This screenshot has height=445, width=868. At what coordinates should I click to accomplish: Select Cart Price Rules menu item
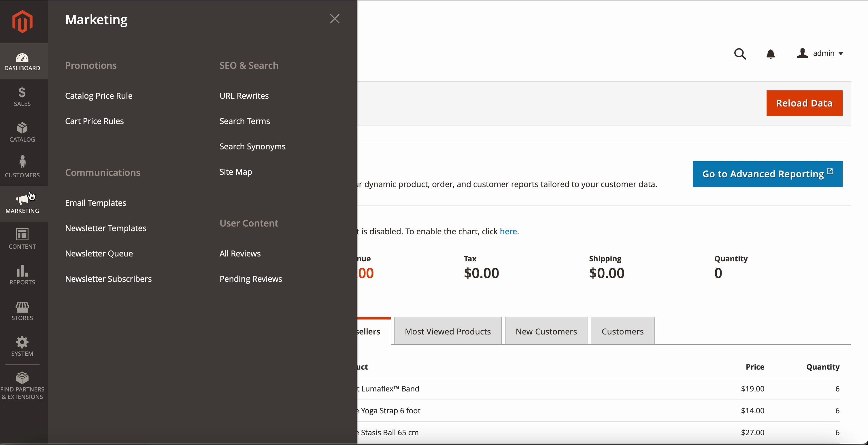click(x=94, y=121)
